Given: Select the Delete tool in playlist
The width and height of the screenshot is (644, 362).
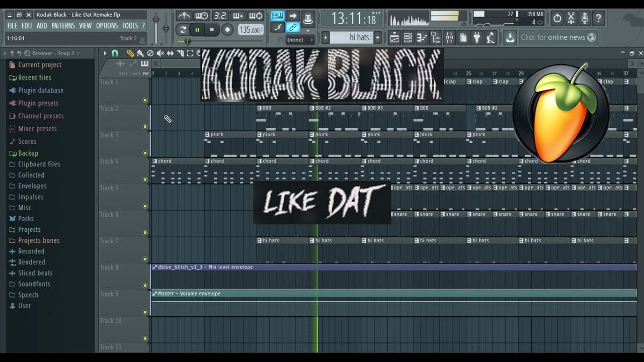Looking at the screenshot, I should [150, 53].
